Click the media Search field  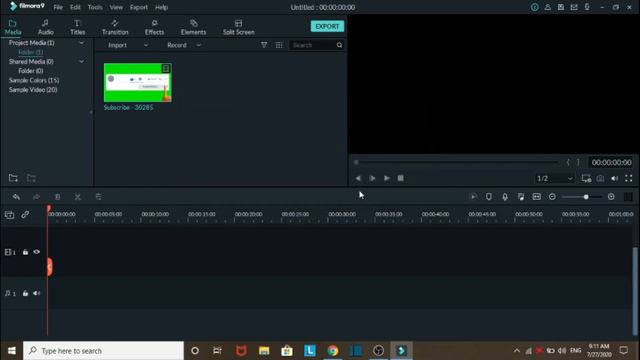pos(312,45)
